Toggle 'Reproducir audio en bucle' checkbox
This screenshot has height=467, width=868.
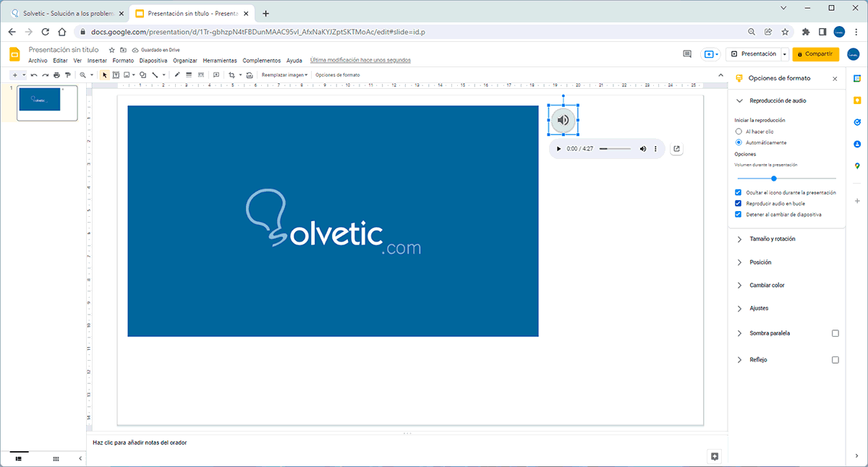(x=739, y=204)
